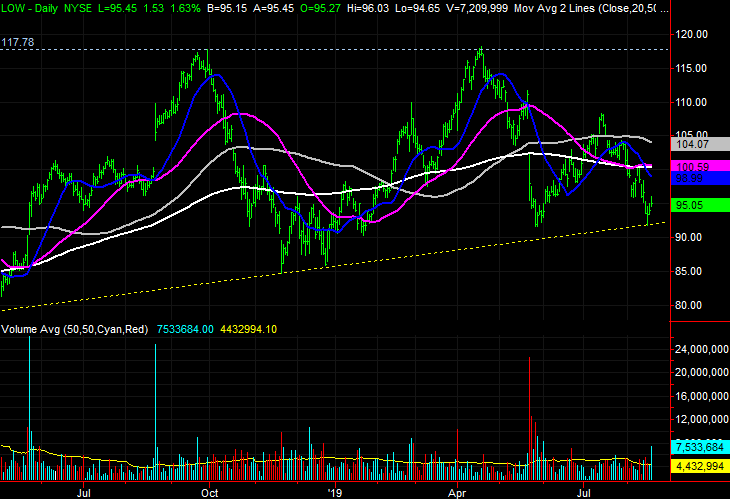Image resolution: width=730 pixels, height=499 pixels.
Task: Click the 12,000,000 volume axis label
Action: [x=702, y=419]
